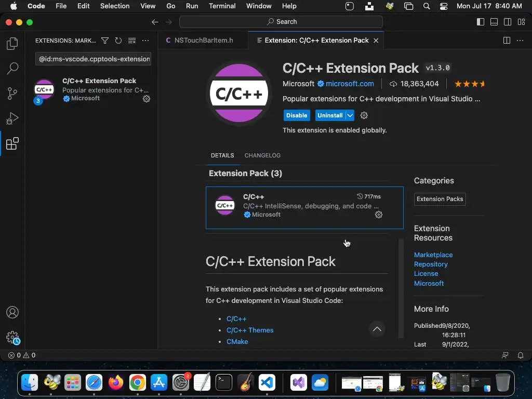The image size is (532, 399).
Task: Open the gear next to Uninstall
Action: pos(364,115)
